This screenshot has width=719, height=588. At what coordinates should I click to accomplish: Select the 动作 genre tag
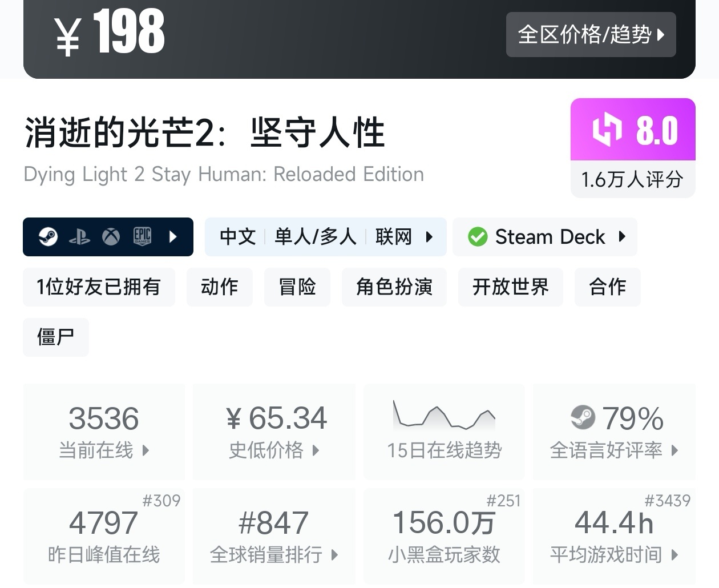219,287
